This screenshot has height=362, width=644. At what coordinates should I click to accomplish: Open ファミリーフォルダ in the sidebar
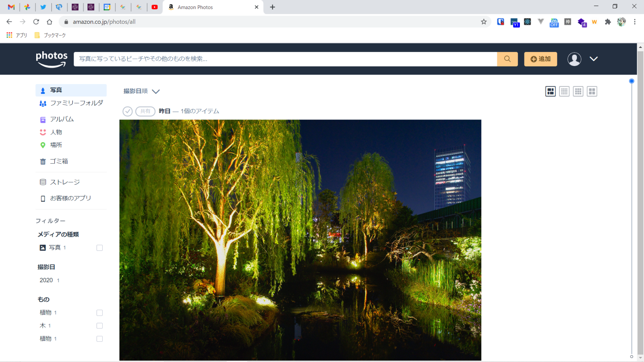[x=76, y=103]
